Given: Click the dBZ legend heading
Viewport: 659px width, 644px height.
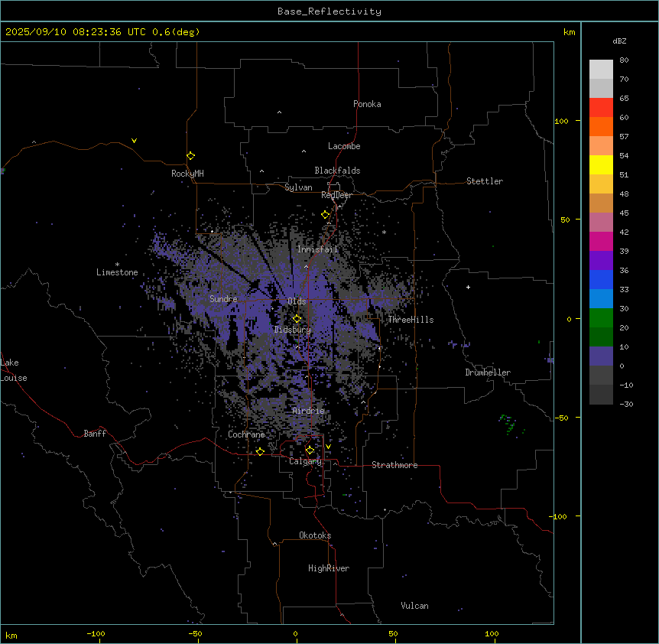Looking at the screenshot, I should pos(619,41).
